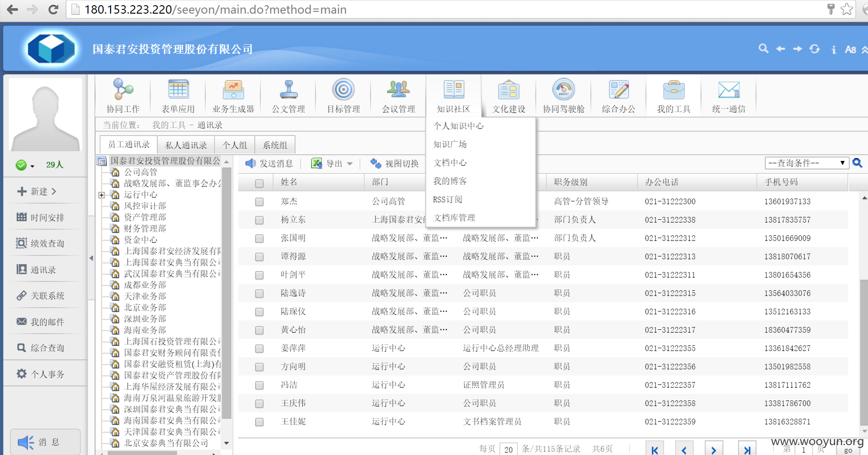Expand the 运行中心 tree node
This screenshot has height=455, width=868.
101,195
